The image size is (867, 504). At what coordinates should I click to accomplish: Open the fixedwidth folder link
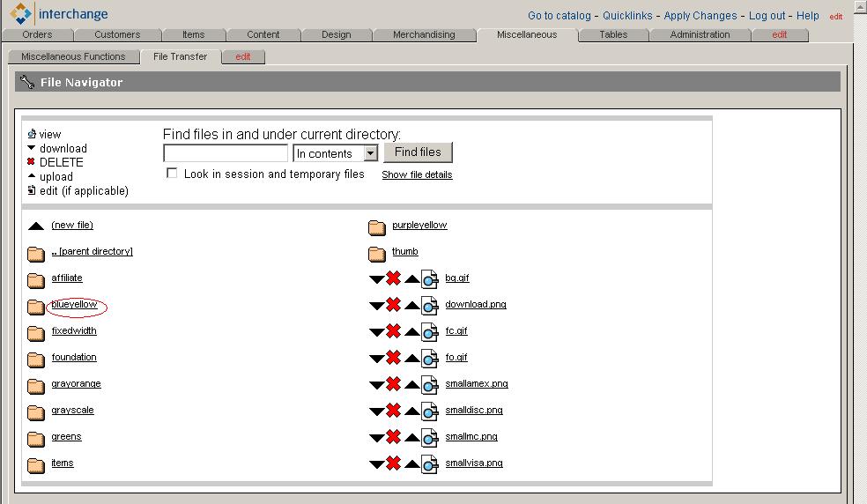point(74,330)
